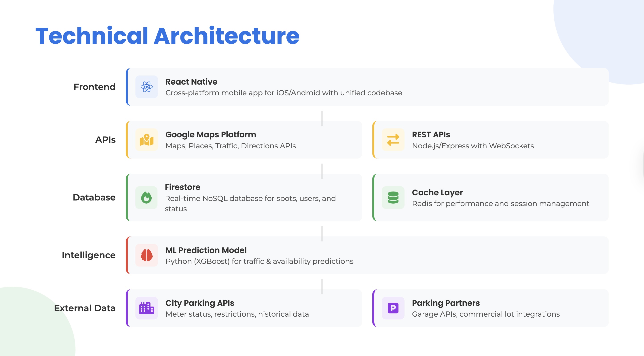Click the Frontend layer label
The image size is (644, 356).
(x=94, y=87)
